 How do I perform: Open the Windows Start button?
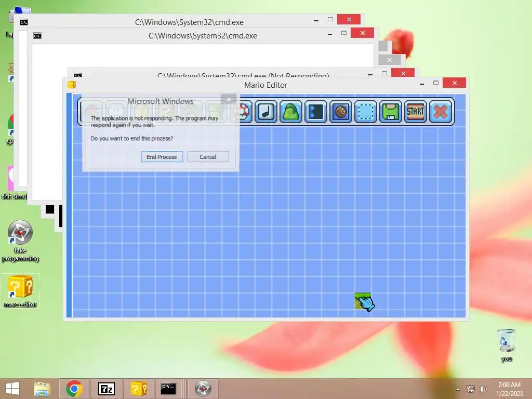tap(12, 389)
